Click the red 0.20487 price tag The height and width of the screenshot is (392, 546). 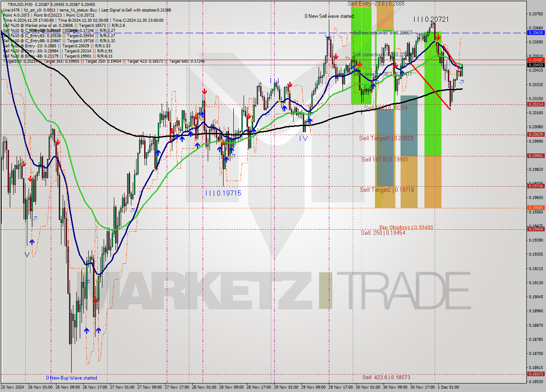[536, 60]
